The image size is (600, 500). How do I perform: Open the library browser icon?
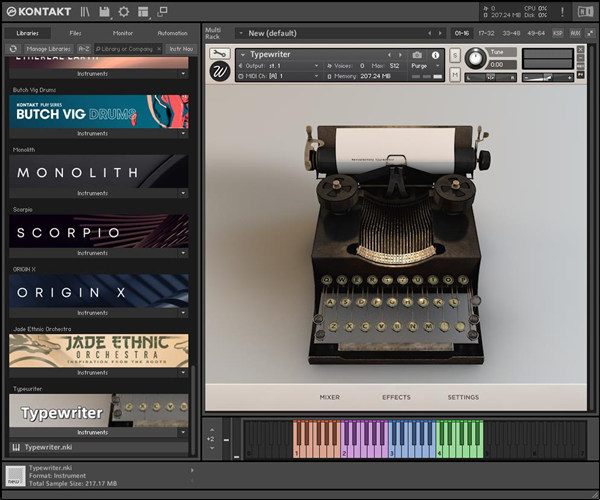pos(85,12)
